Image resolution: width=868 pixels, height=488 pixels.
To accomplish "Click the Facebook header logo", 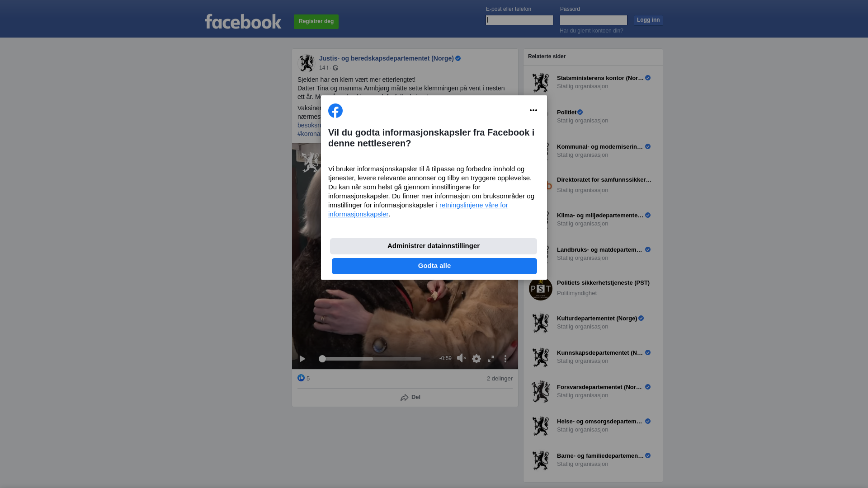I will 243,21.
